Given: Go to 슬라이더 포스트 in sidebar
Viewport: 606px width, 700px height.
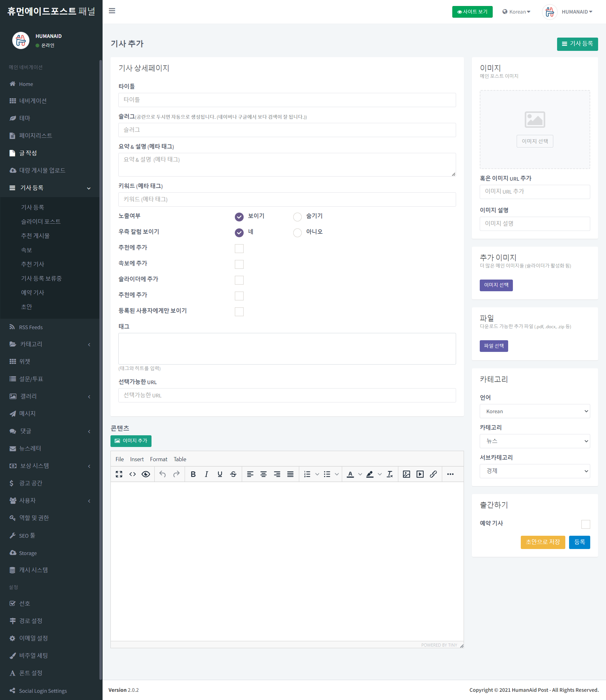Looking at the screenshot, I should [x=41, y=222].
